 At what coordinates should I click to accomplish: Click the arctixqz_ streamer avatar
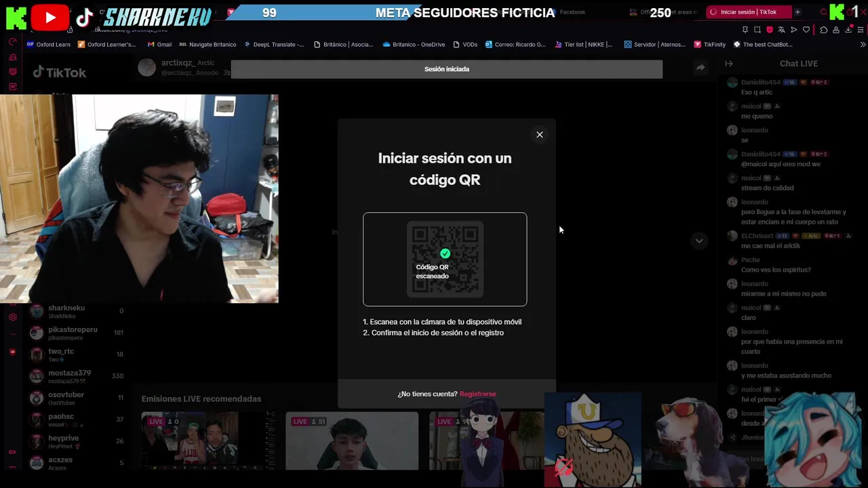tap(147, 67)
